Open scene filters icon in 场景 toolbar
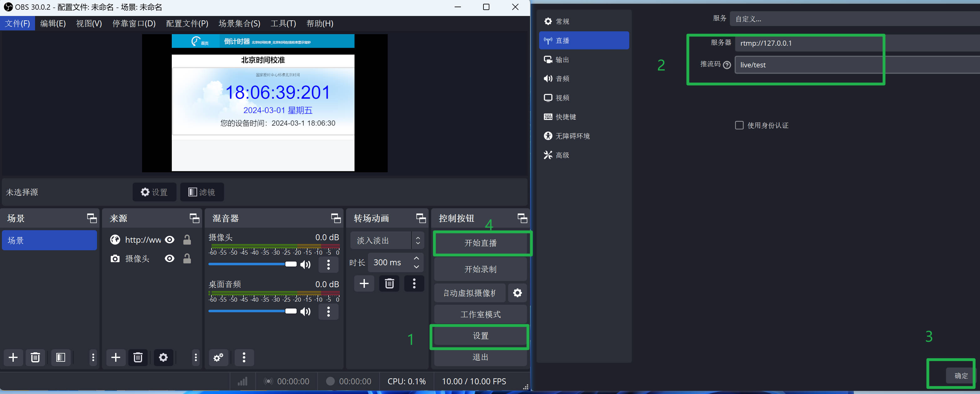The height and width of the screenshot is (394, 980). click(x=61, y=357)
